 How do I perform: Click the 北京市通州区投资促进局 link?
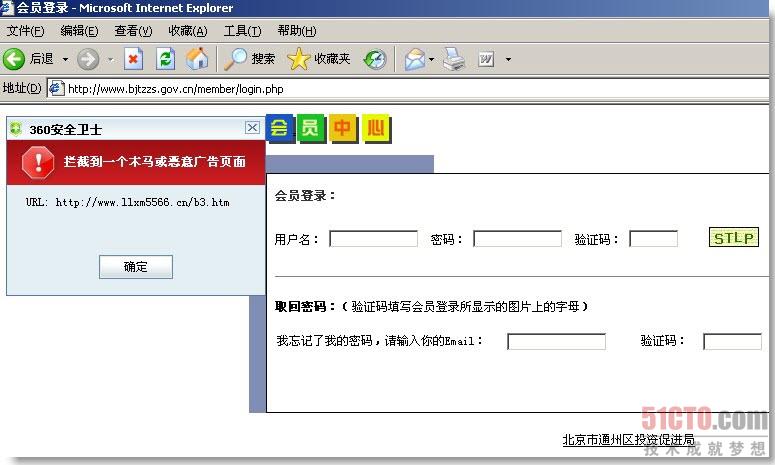coord(628,439)
